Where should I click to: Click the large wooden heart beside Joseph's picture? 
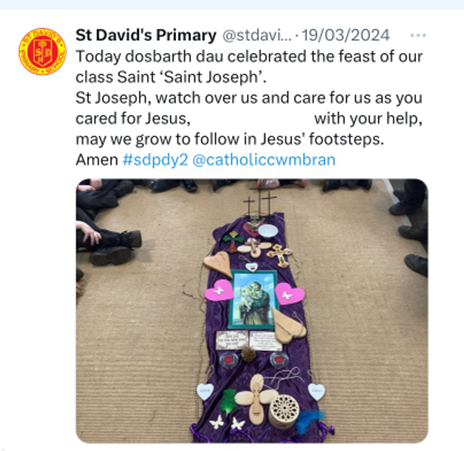click(x=290, y=327)
